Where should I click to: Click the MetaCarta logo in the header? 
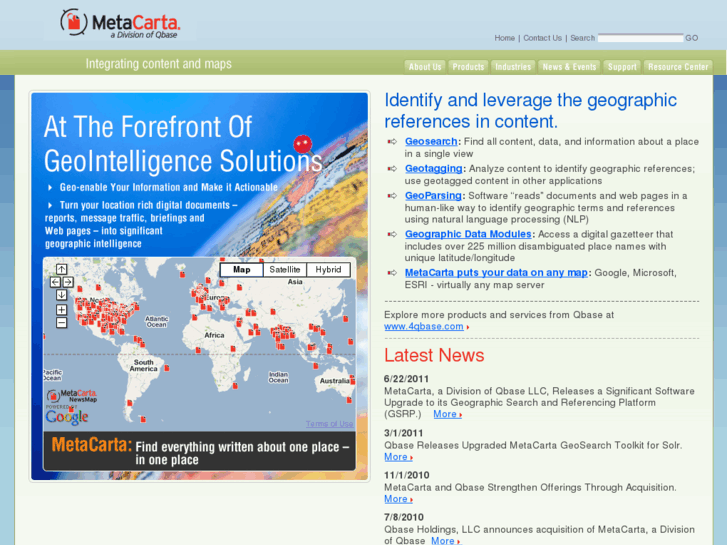[x=120, y=23]
